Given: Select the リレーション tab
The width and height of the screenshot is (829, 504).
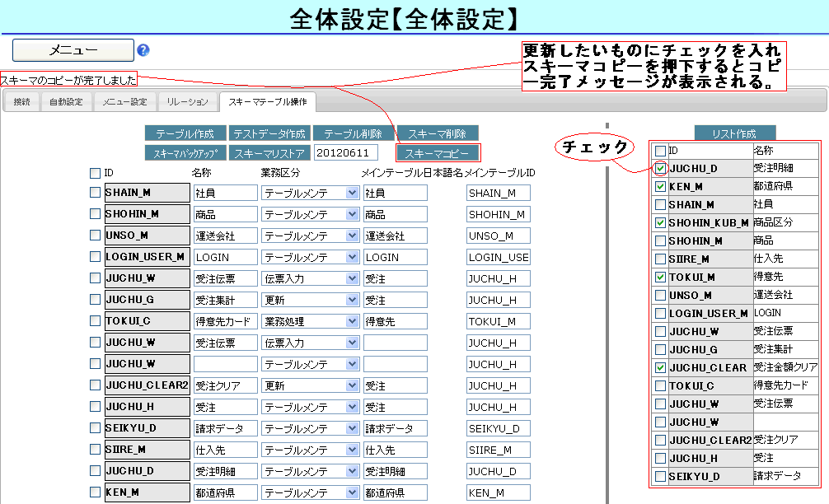Looking at the screenshot, I should [x=187, y=102].
